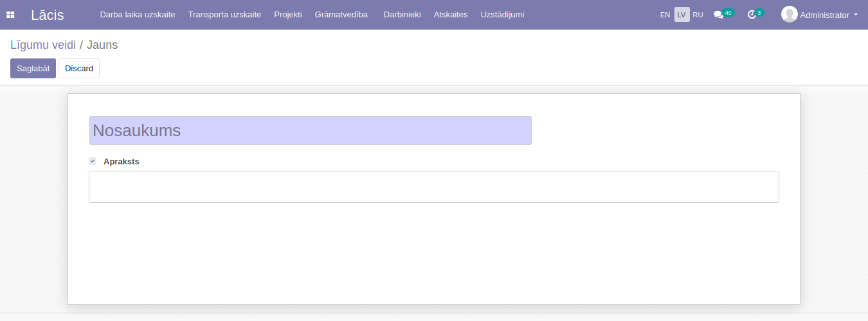Focus the Nosaukums name field
868x321 pixels.
[310, 131]
